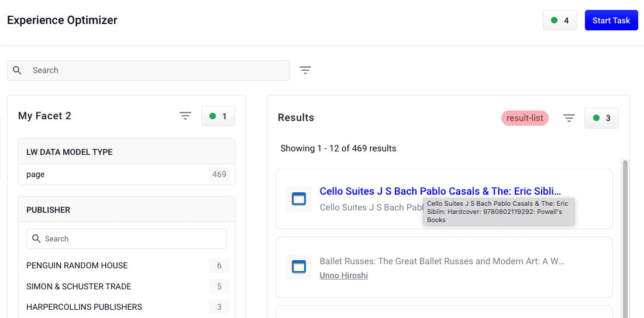Click the Results panel heading
The image size is (644, 318).
296,117
